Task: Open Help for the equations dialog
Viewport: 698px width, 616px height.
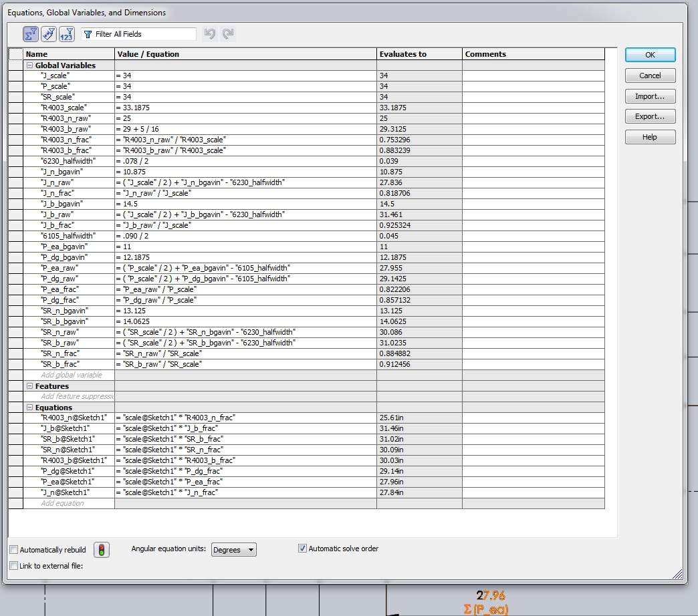Action: [650, 137]
